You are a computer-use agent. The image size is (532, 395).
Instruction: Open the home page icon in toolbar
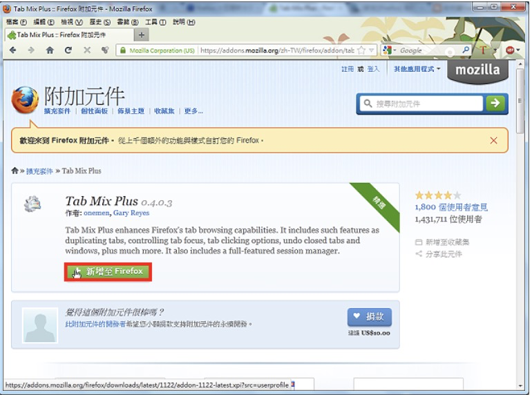50,50
